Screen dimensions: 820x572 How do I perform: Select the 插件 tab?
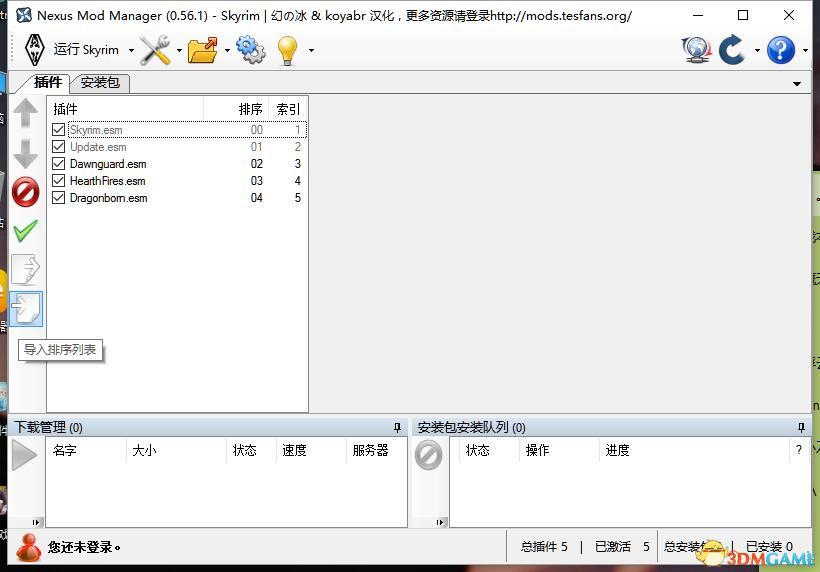pyautogui.click(x=47, y=83)
